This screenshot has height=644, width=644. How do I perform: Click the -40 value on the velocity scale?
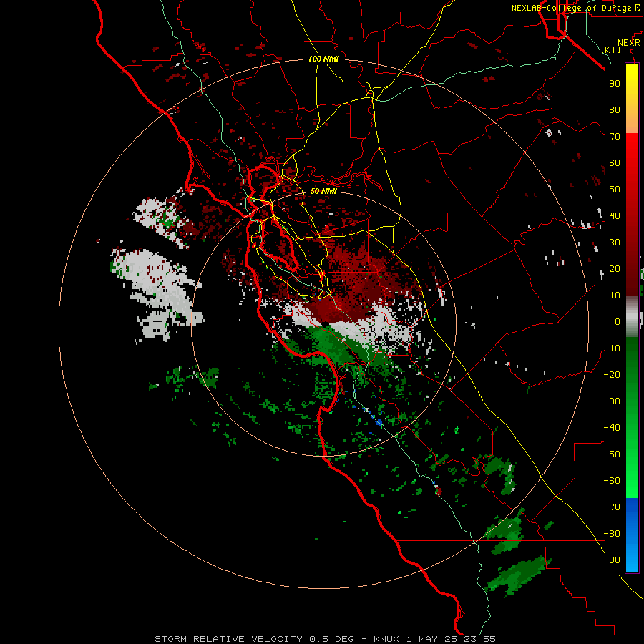(x=612, y=428)
